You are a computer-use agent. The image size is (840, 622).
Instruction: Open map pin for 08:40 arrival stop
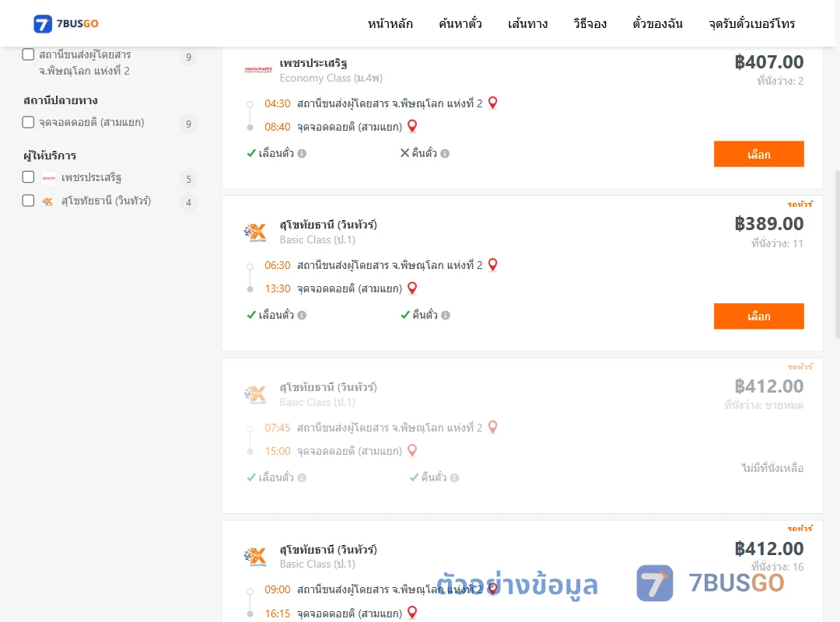pyautogui.click(x=412, y=127)
